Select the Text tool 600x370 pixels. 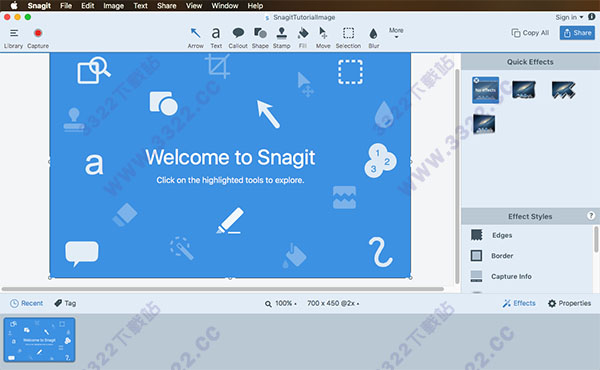click(x=216, y=37)
